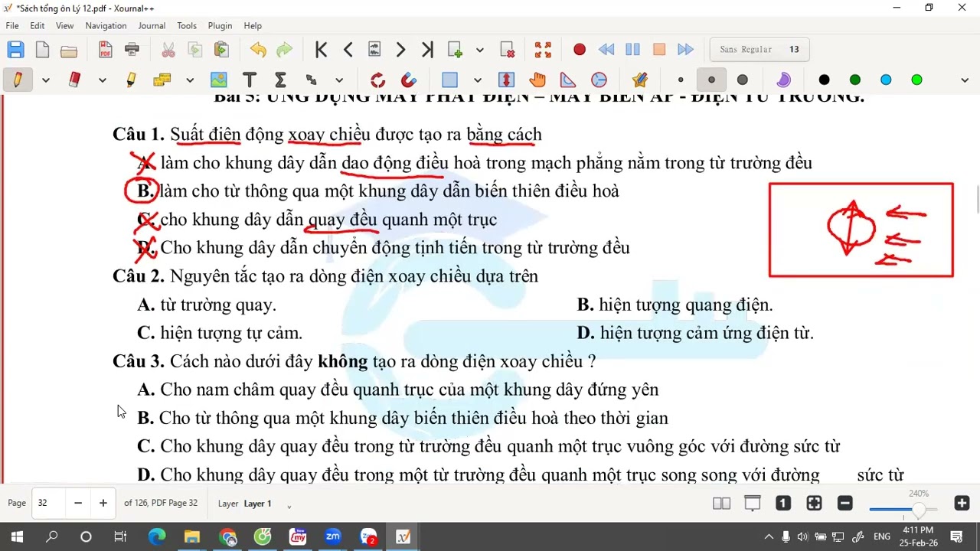Open the insert page options dropdown
The image size is (980, 551).
480,50
